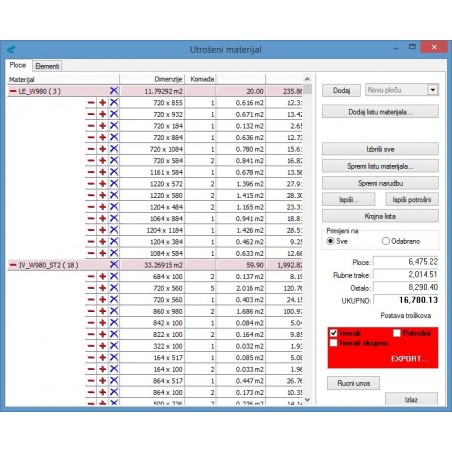Select the Odabrano radio option

click(x=386, y=241)
